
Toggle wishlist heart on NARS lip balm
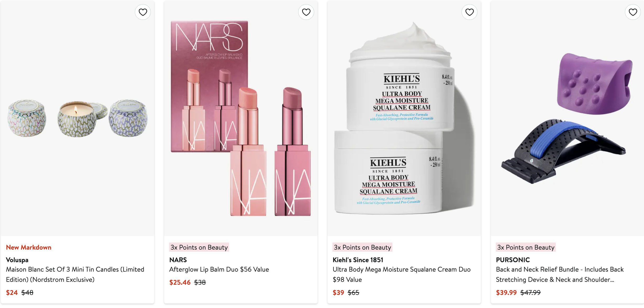tap(306, 12)
